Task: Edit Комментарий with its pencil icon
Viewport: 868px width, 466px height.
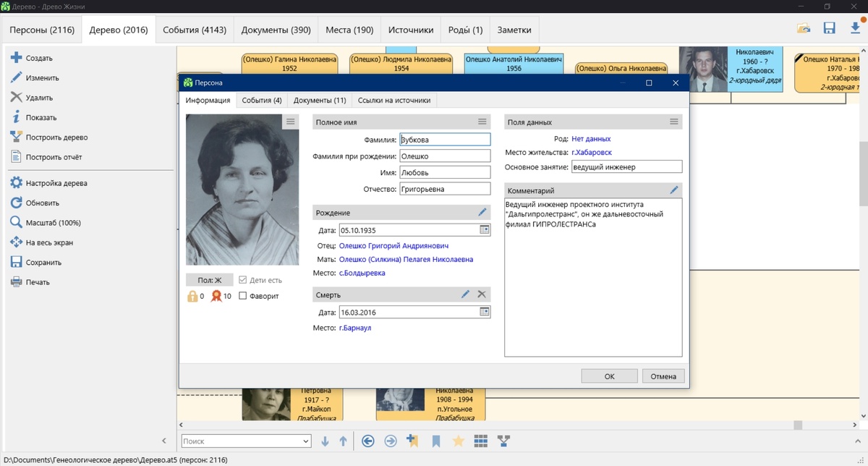Action: pos(674,190)
